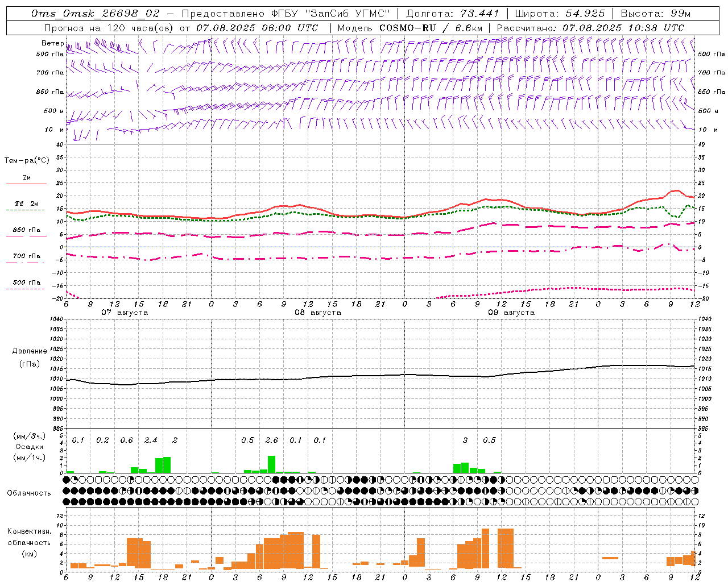Screen dimensions: 728x582
Task: Click the 2.6 precipitation total
Action: coord(272,440)
